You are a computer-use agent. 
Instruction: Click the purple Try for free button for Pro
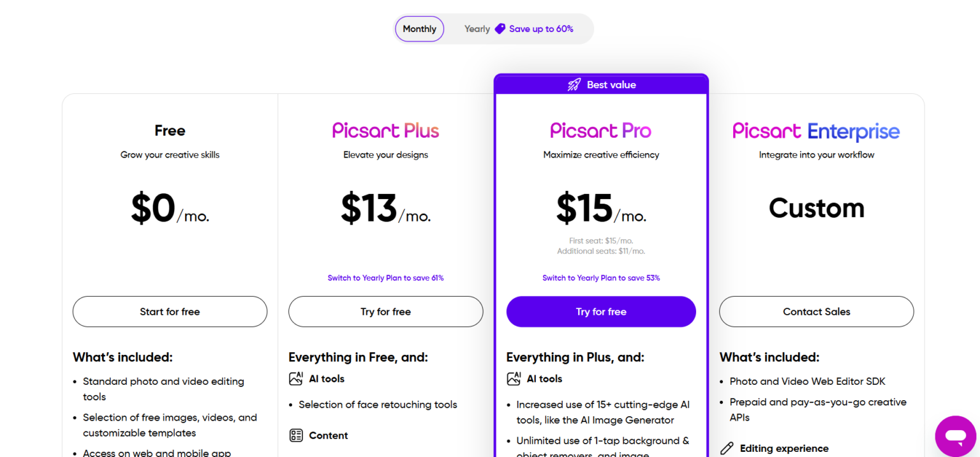coord(600,311)
